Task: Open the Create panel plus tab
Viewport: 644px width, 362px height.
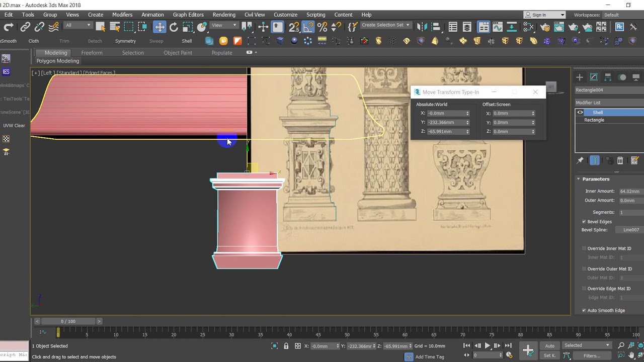Action: click(x=580, y=77)
